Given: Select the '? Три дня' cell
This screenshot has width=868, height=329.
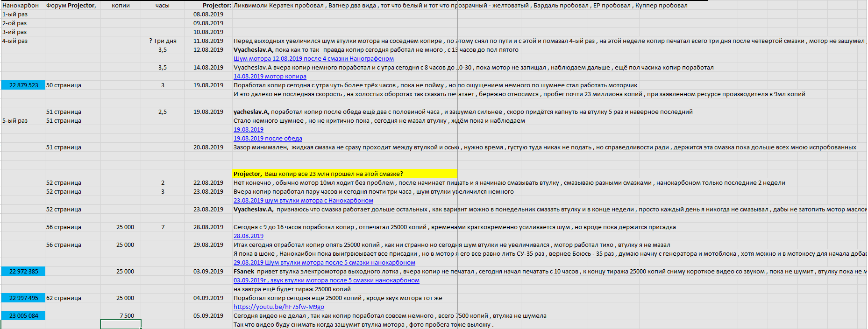Looking at the screenshot, I should [162, 41].
